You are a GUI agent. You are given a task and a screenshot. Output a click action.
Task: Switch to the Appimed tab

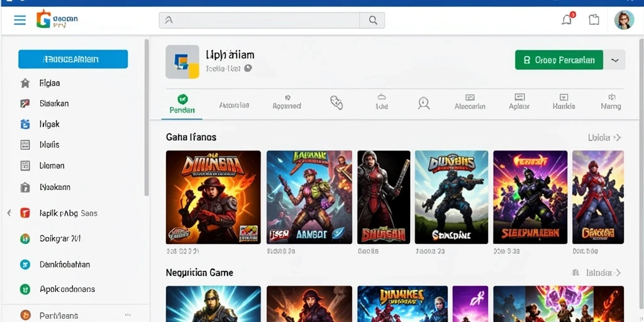[x=287, y=103]
